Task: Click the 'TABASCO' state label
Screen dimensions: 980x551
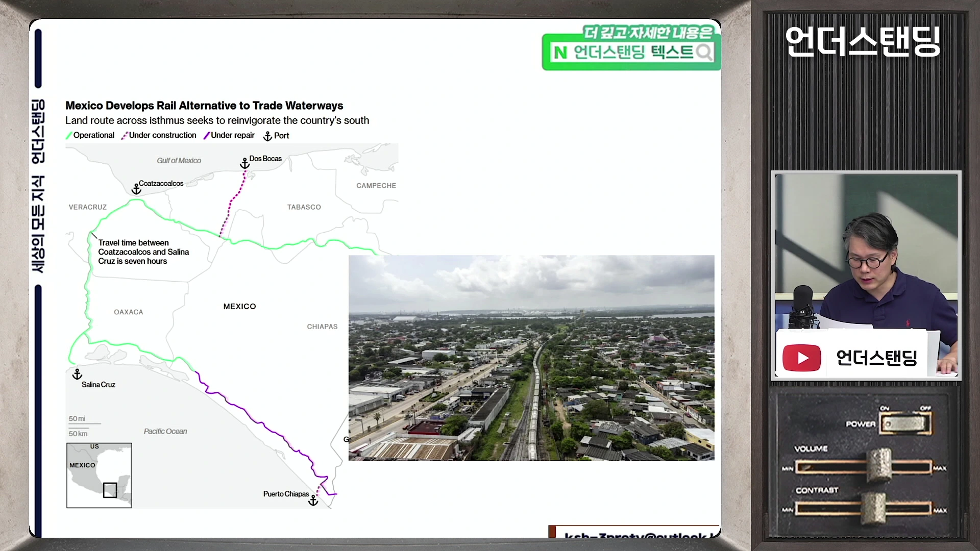Action: [304, 207]
